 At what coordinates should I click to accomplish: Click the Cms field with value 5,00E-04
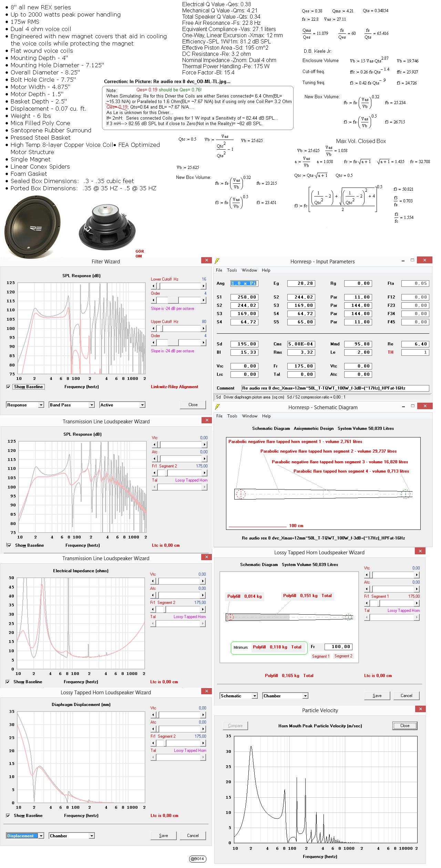click(301, 344)
